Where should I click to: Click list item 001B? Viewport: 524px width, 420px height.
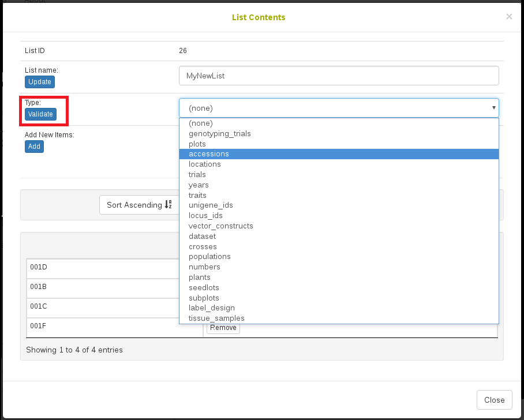(39, 287)
